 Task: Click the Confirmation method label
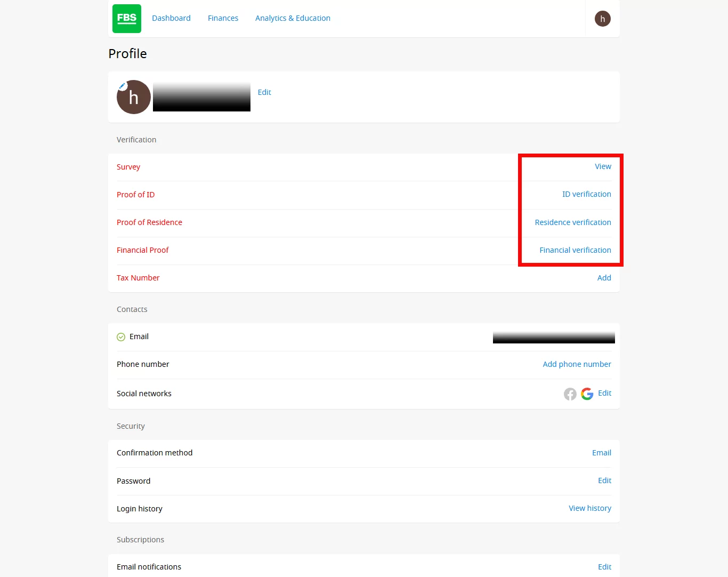tap(155, 453)
